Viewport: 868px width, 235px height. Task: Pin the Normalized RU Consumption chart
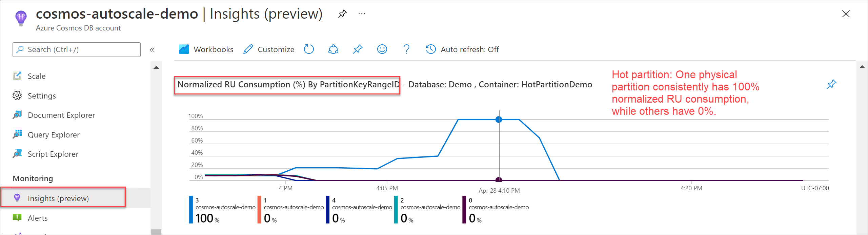(x=831, y=84)
